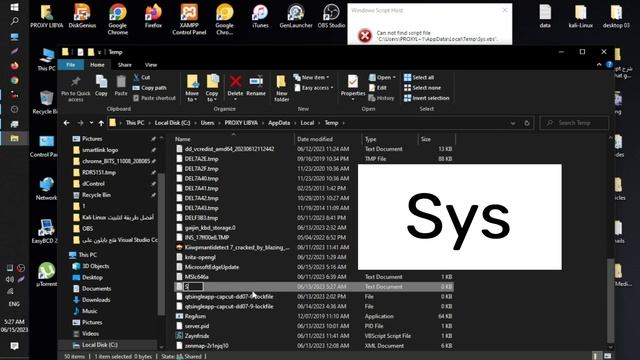Open XAMPP Control Panel desktop icon
Image resolution: width=640 pixels, height=360 pixels.
pos(189,20)
